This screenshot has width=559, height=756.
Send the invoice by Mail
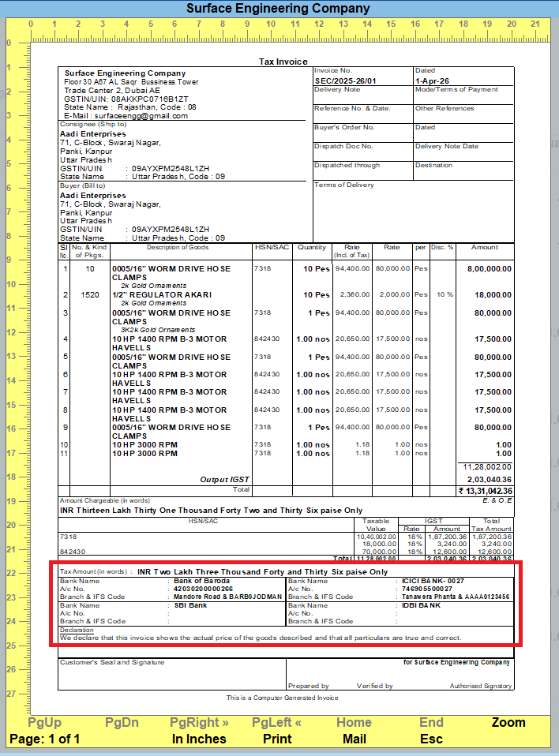354,739
